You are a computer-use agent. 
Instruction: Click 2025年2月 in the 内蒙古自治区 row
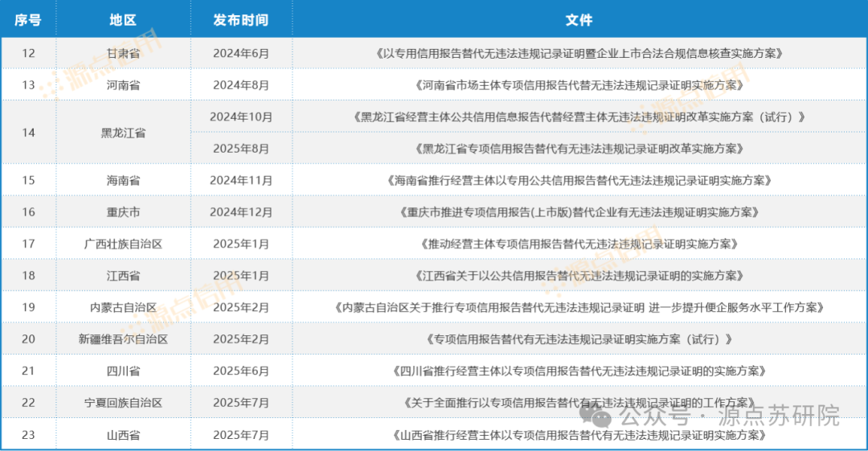[241, 307]
